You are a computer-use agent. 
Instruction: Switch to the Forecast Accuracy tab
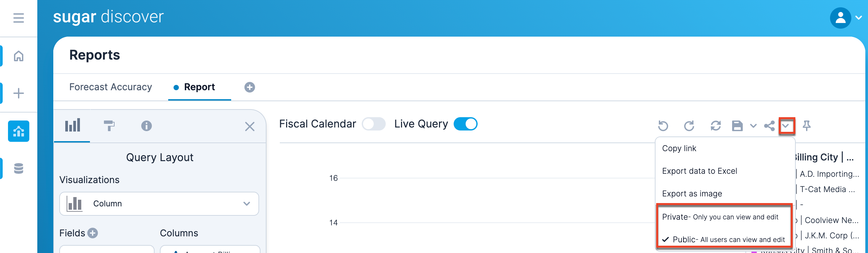pyautogui.click(x=111, y=87)
